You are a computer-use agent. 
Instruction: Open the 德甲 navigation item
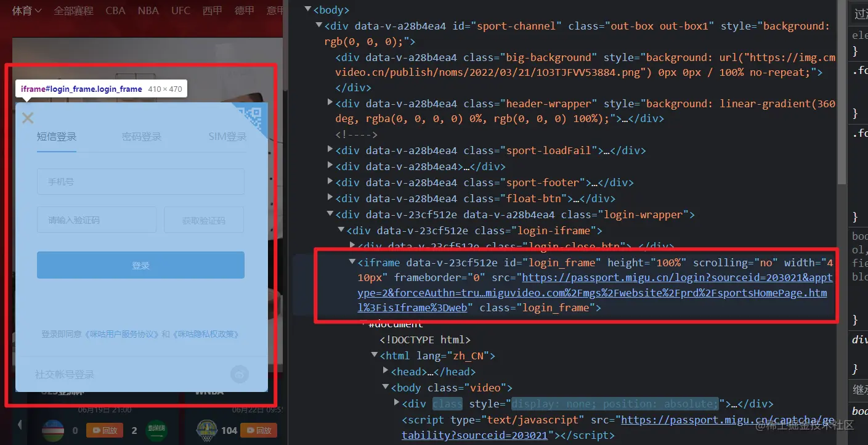(245, 10)
